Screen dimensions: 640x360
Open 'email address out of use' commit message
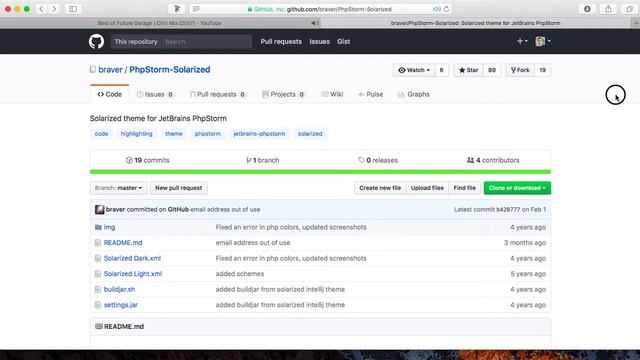[225, 209]
